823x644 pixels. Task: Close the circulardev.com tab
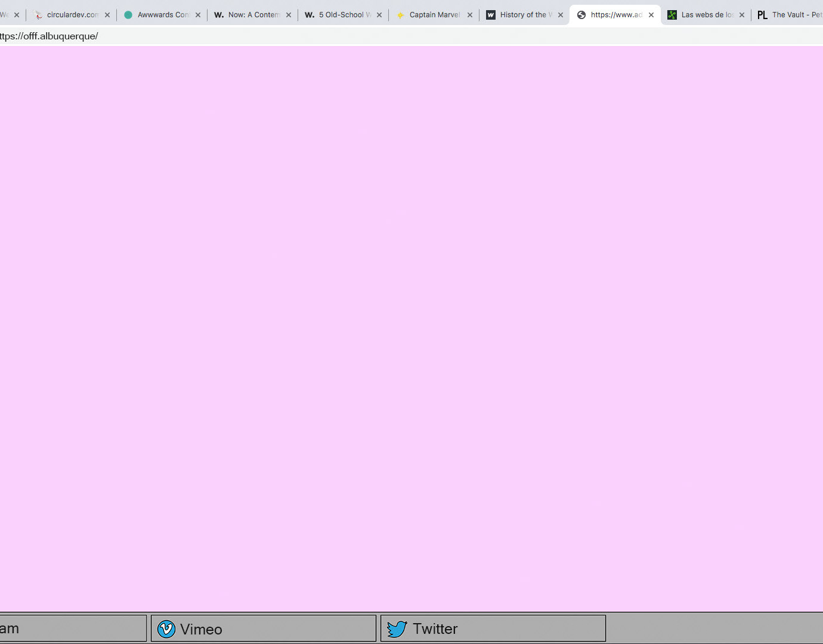coord(107,15)
